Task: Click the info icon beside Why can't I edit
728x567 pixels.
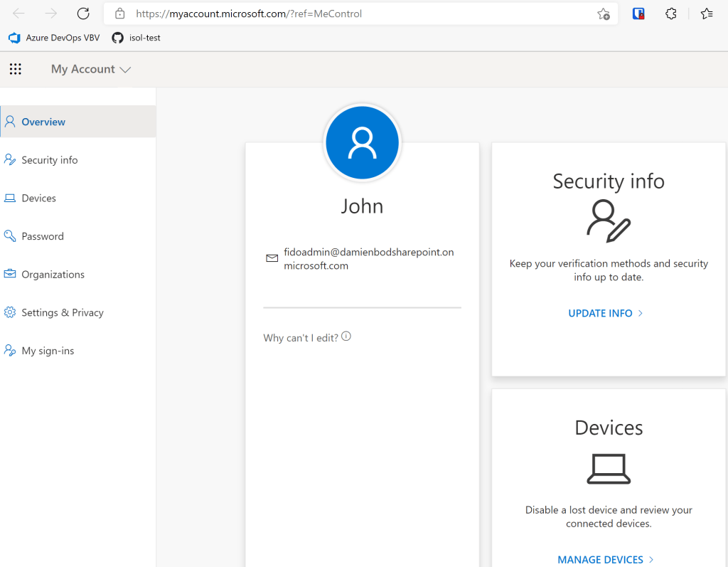Action: [346, 337]
